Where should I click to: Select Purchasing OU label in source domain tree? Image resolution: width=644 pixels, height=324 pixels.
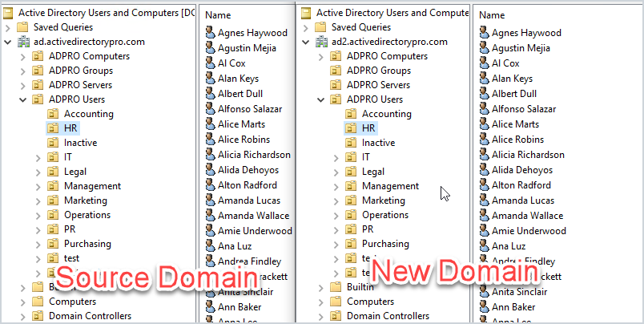coord(87,244)
